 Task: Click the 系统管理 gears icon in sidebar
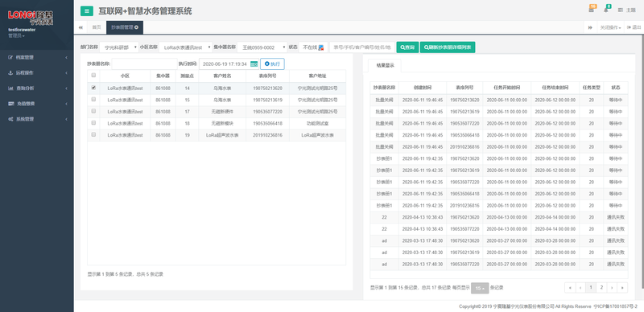(x=10, y=119)
